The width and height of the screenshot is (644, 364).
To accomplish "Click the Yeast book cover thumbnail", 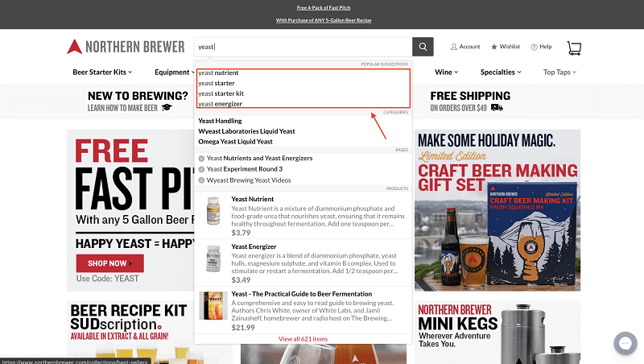I will point(213,306).
